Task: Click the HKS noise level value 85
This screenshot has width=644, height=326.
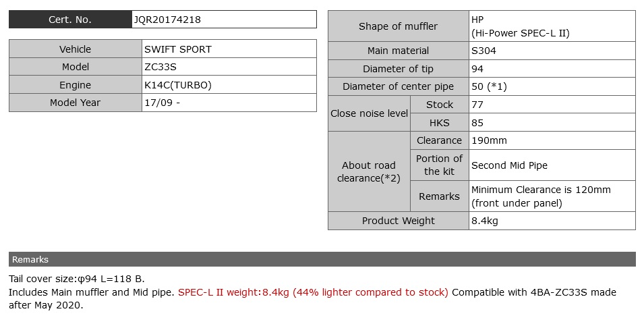Action: click(552, 123)
